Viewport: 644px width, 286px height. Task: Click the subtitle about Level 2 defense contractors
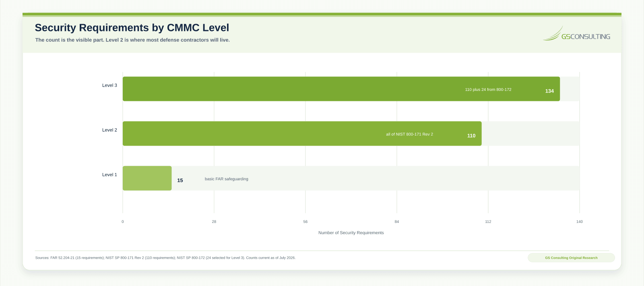coord(132,40)
